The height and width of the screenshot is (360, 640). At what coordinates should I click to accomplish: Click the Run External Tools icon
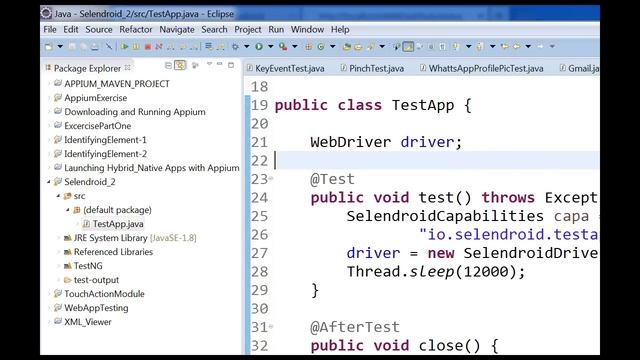pos(283,47)
